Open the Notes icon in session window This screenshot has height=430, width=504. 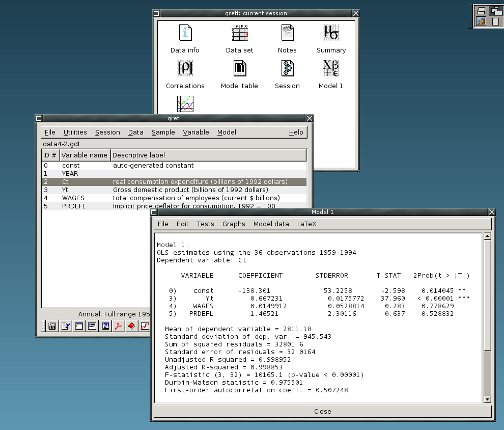click(x=287, y=33)
